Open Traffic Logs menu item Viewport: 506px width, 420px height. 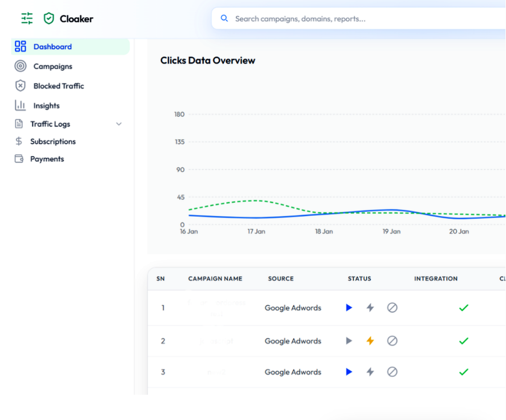pos(70,124)
